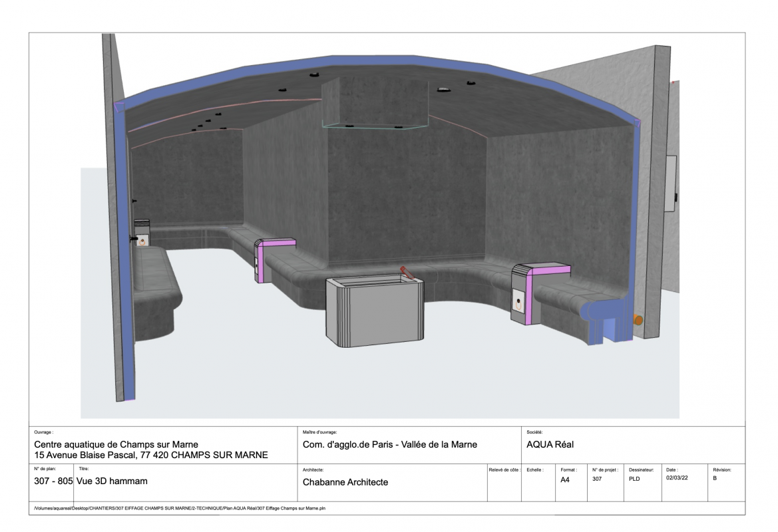This screenshot has width=778, height=532.
Task: Click the 'Dessinateur:' label
Action: coord(641,469)
